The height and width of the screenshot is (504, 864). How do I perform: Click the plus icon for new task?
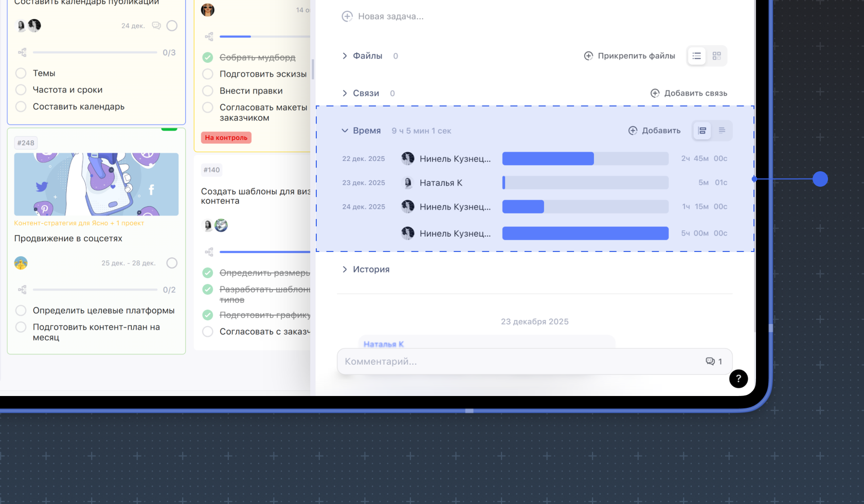[x=347, y=16]
